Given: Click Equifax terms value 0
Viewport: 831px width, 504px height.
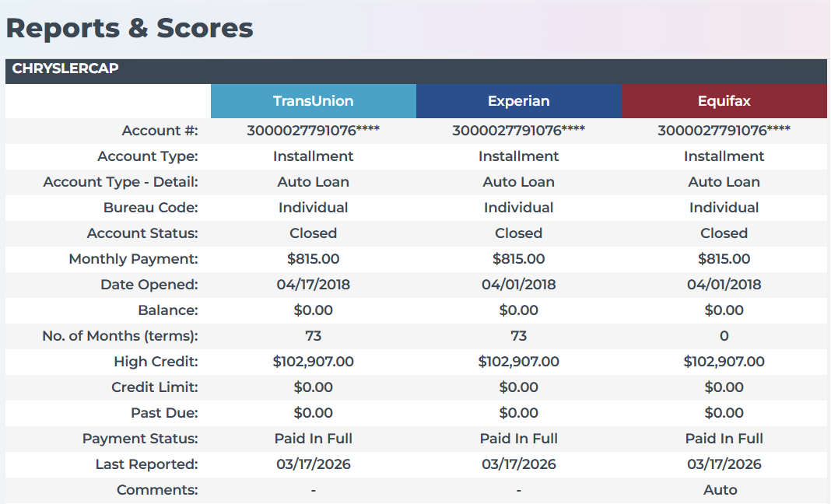Looking at the screenshot, I should [724, 336].
